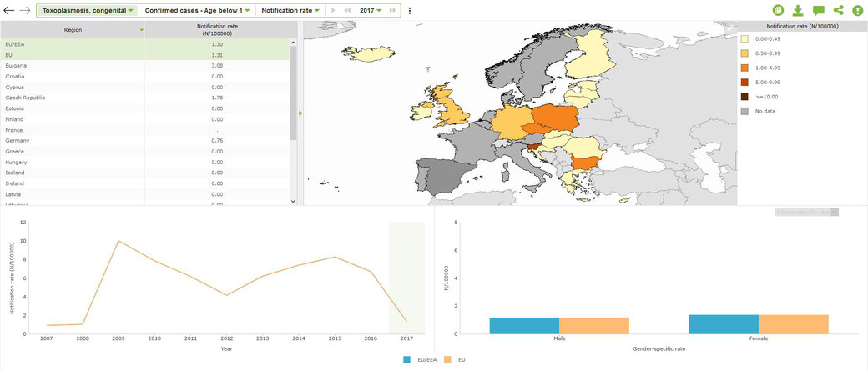Share the view using the share icon
868x371 pixels.
(839, 11)
